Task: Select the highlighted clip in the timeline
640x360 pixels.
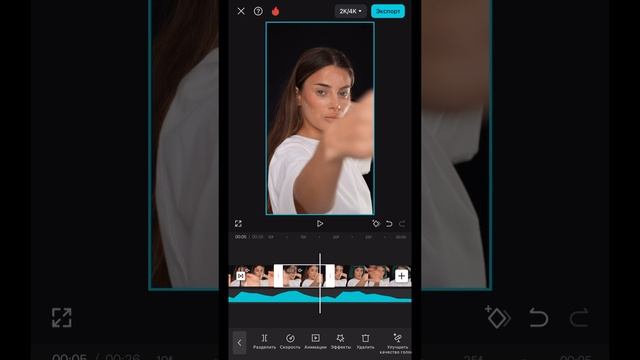Action: [x=304, y=276]
